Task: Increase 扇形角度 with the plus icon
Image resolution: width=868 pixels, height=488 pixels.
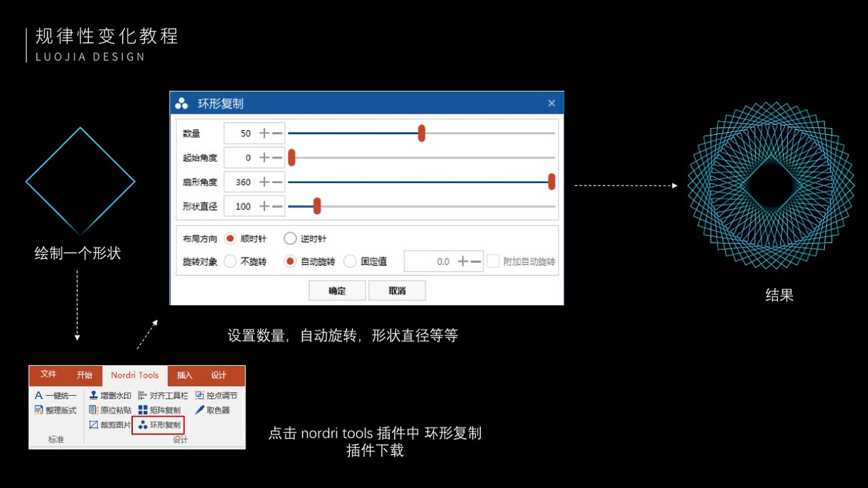Action: click(264, 182)
